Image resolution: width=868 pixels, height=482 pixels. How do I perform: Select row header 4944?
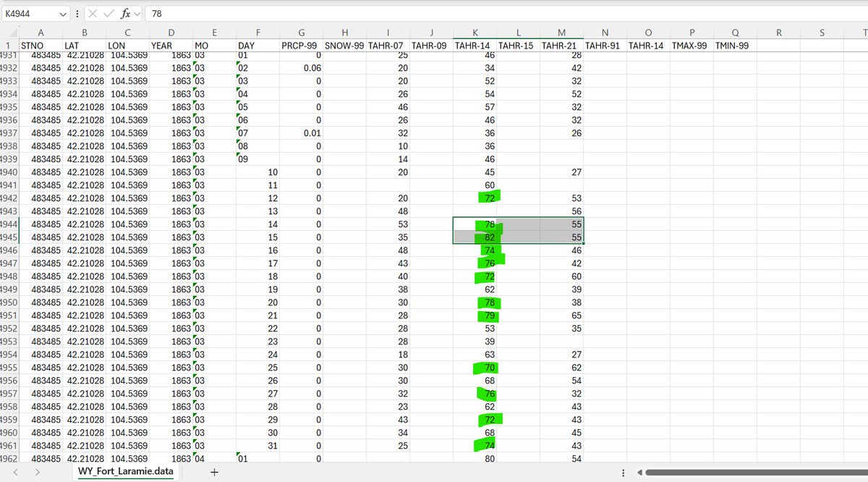[9, 224]
